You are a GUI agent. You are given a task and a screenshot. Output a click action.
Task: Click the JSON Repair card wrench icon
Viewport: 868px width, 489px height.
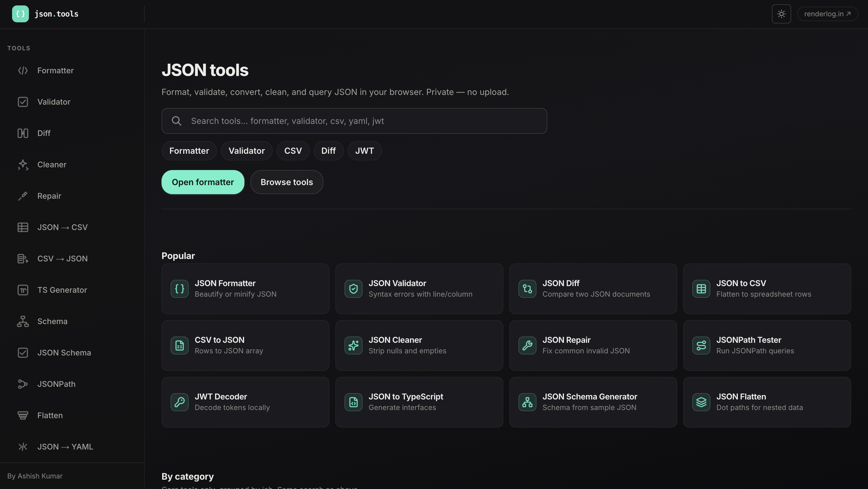[x=527, y=345]
